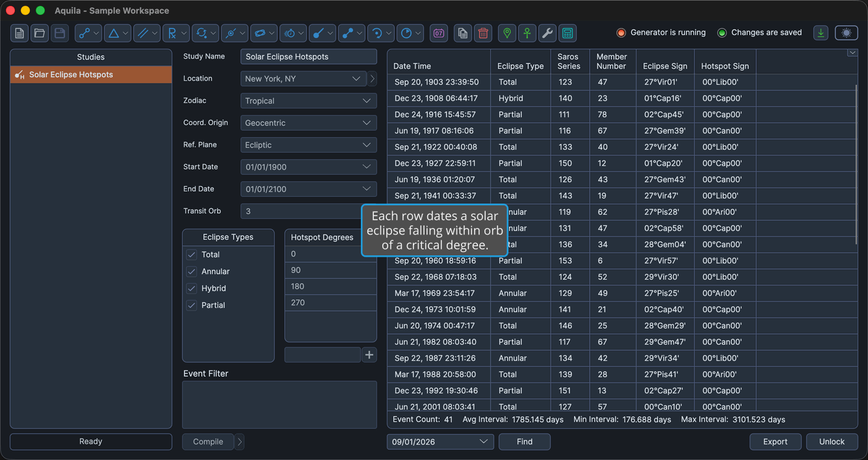Select Solar Eclipse Hotspots in Studies list

click(x=91, y=75)
